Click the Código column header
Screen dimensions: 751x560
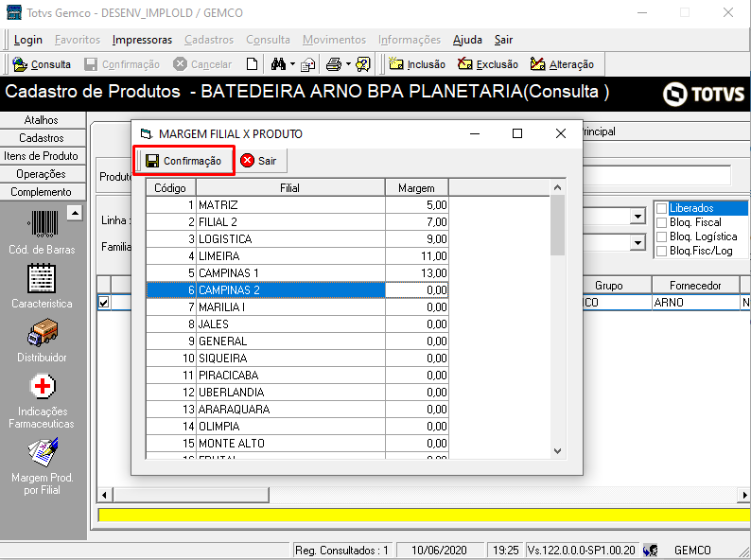pos(170,188)
